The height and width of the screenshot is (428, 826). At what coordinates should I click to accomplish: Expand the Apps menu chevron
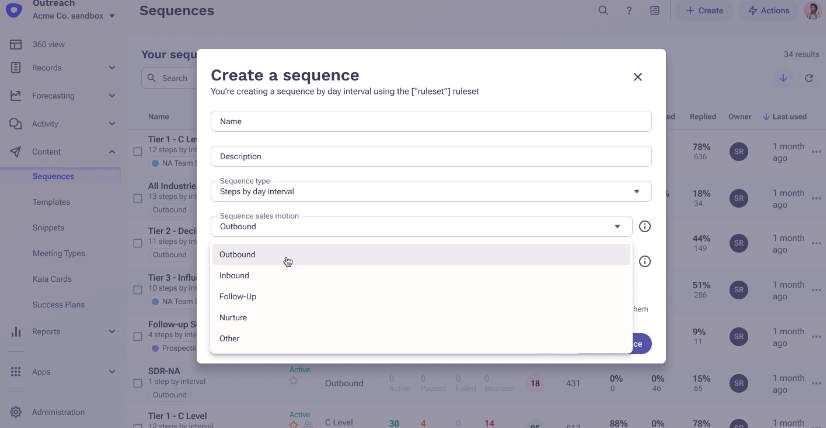[x=112, y=372]
